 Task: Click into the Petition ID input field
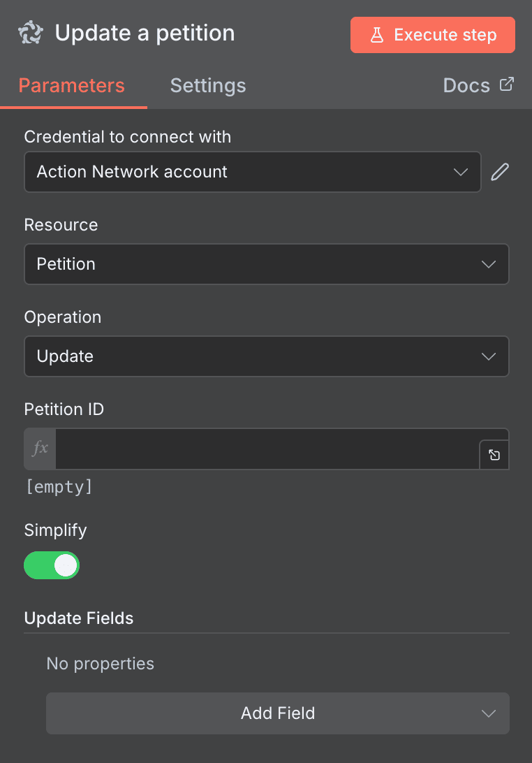[266, 448]
